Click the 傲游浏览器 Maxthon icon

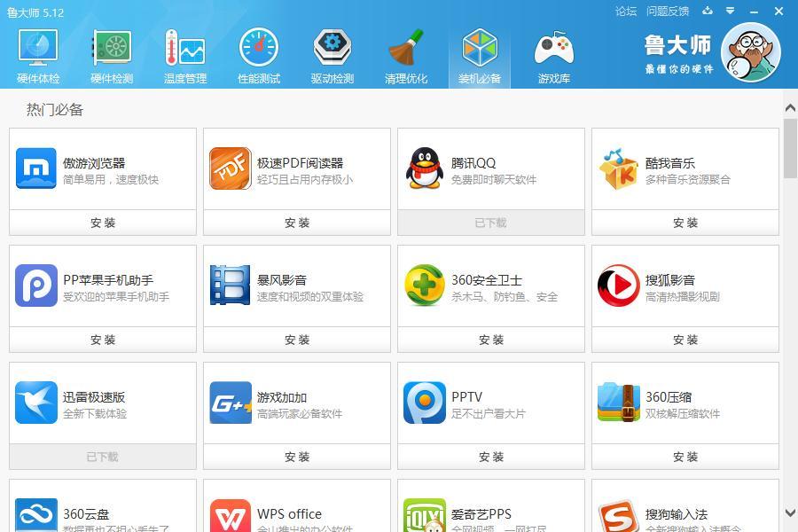coord(36,168)
